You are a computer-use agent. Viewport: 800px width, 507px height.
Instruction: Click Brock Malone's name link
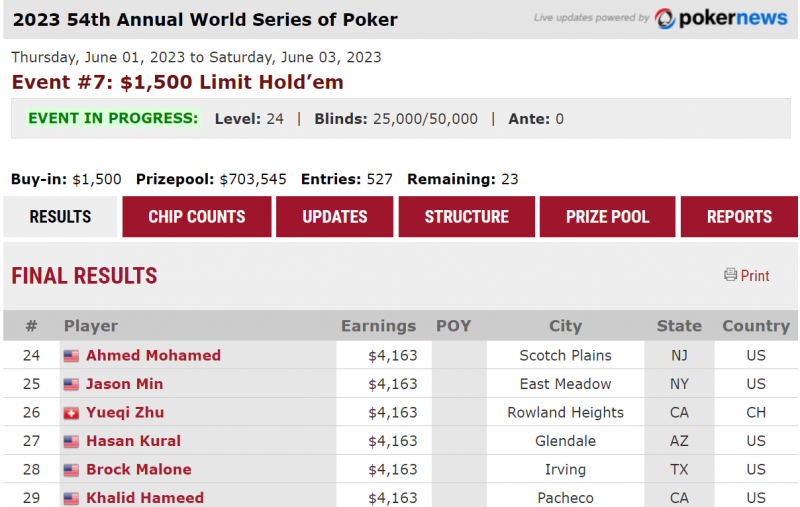(x=138, y=469)
